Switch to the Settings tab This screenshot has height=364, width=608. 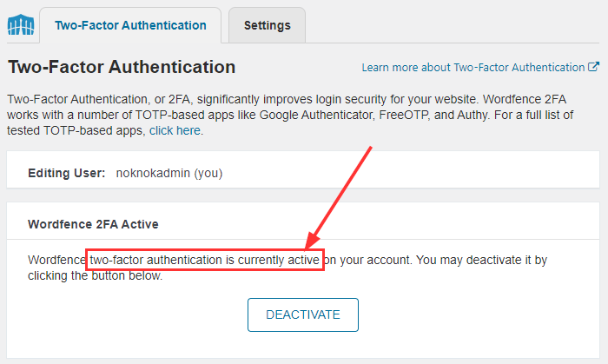267,25
